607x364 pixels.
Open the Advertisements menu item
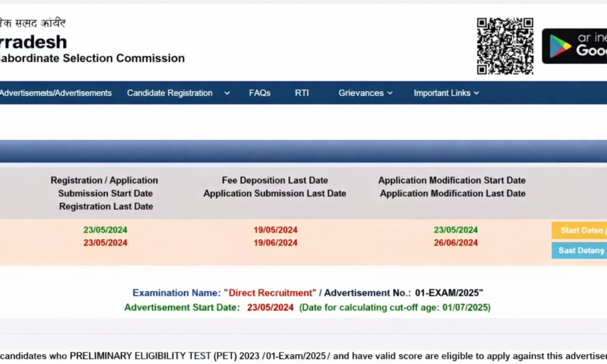coord(55,93)
